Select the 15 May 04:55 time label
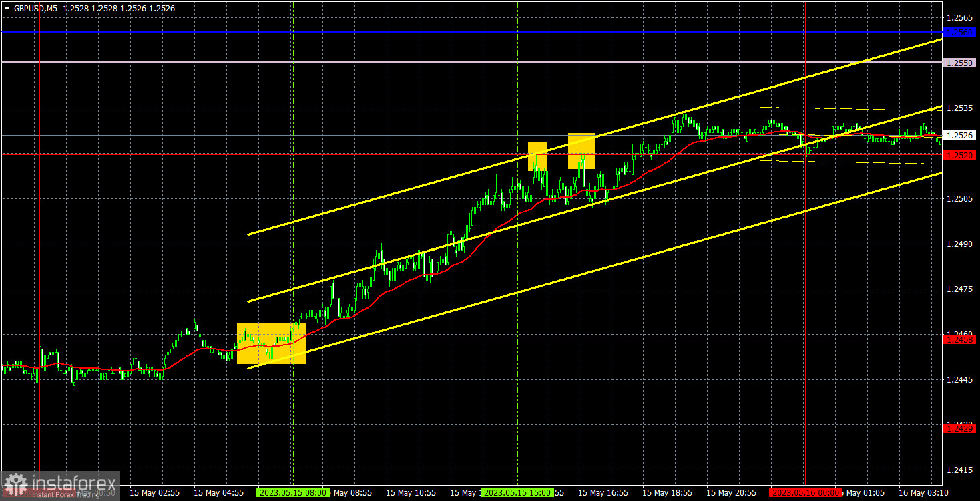The height and width of the screenshot is (501, 980). click(218, 492)
